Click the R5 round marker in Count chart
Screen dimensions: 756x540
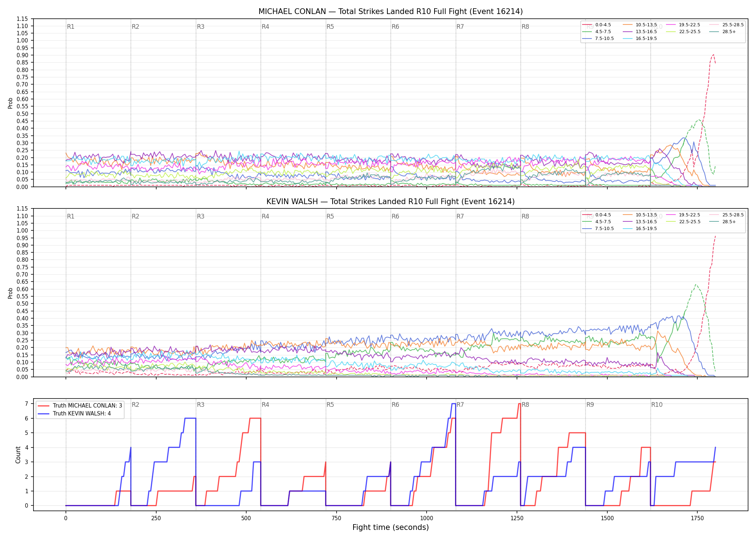point(330,405)
